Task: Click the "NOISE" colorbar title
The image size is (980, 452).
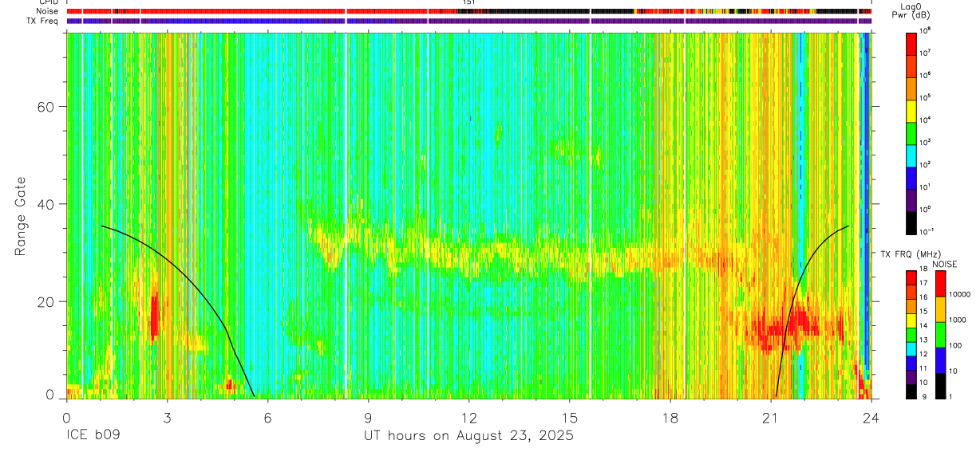Action: click(x=945, y=264)
